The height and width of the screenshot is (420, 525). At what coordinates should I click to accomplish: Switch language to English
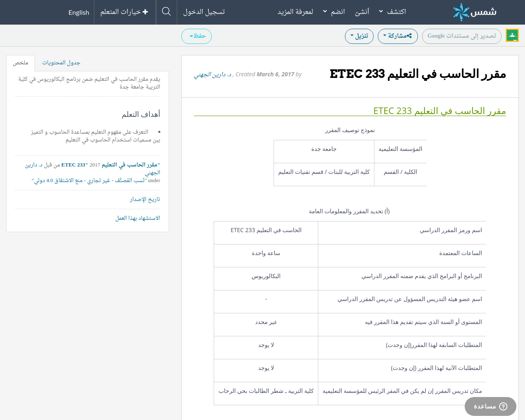(79, 12)
